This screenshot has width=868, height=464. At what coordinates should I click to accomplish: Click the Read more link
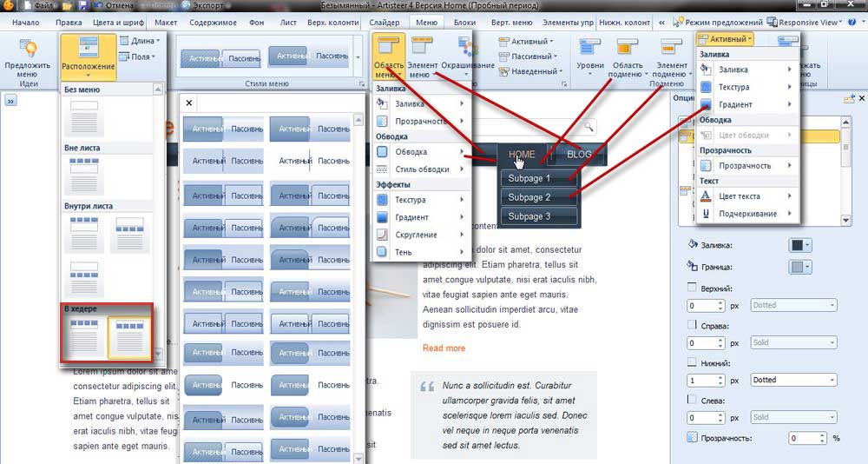(444, 348)
